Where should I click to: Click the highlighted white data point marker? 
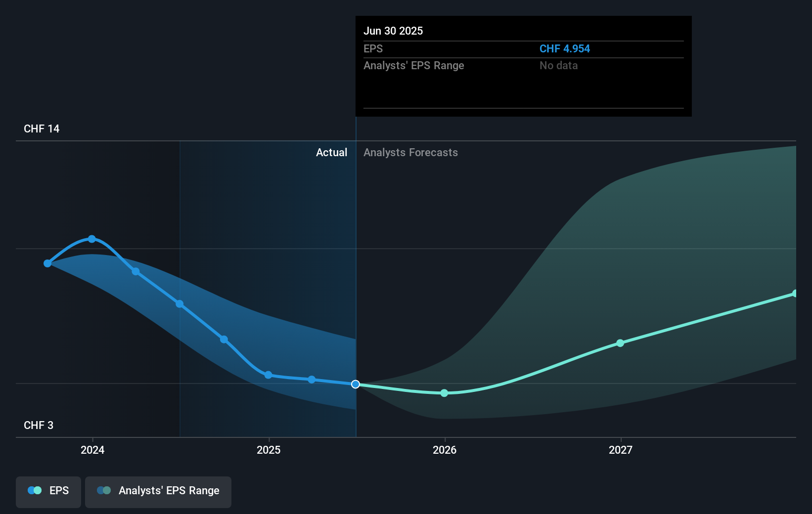[355, 384]
